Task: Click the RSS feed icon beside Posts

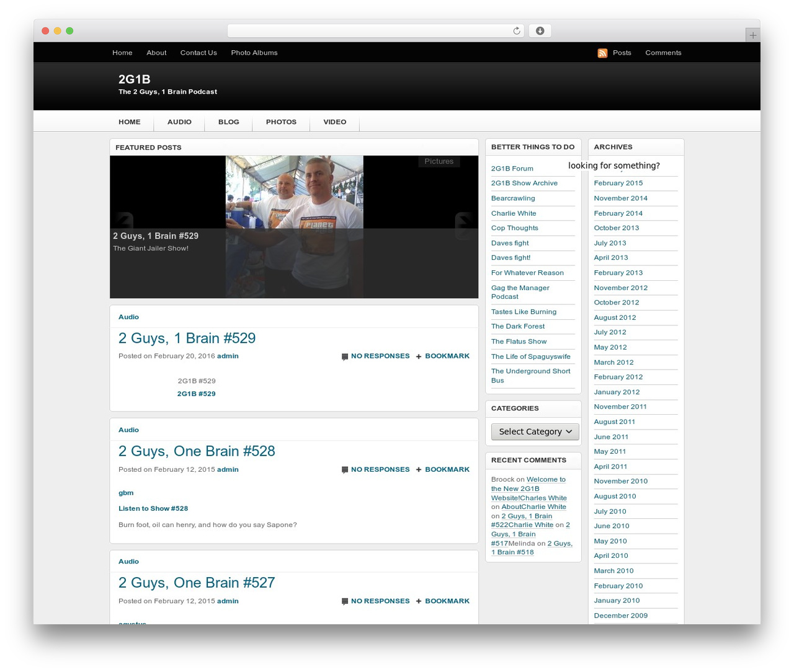Action: (602, 53)
